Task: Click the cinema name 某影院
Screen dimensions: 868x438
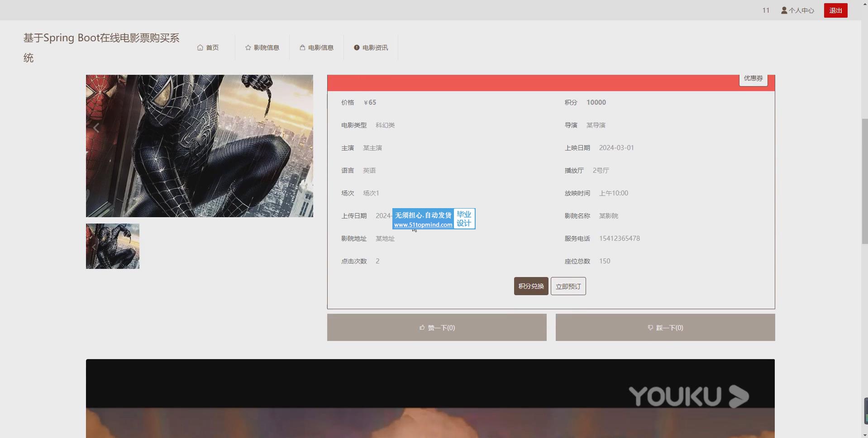Action: pyautogui.click(x=609, y=216)
